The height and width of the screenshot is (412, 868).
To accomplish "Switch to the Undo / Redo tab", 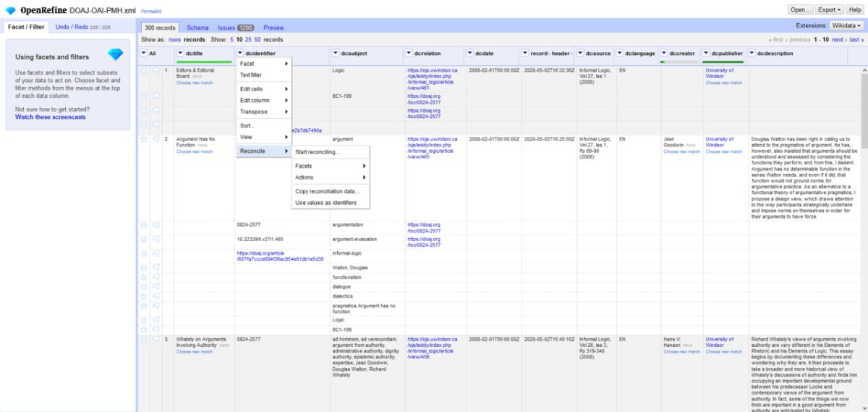I will [x=83, y=27].
